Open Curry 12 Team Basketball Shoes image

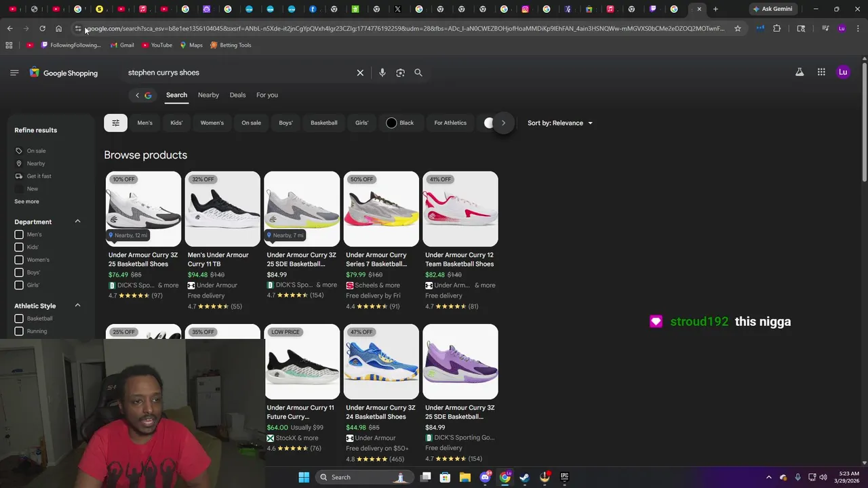click(x=460, y=209)
